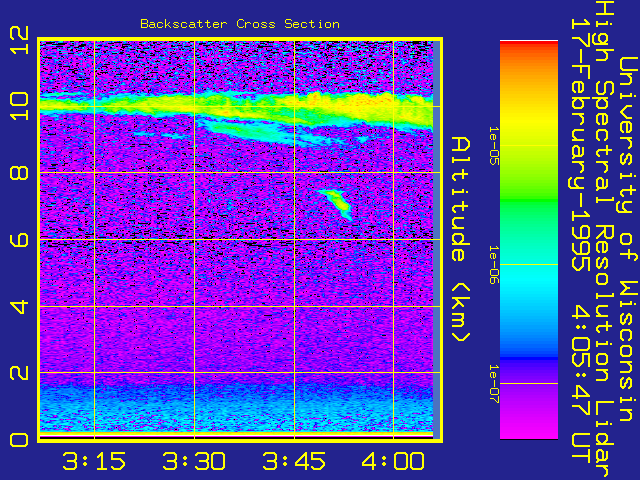Click the 3:30 time axis label

tap(194, 461)
